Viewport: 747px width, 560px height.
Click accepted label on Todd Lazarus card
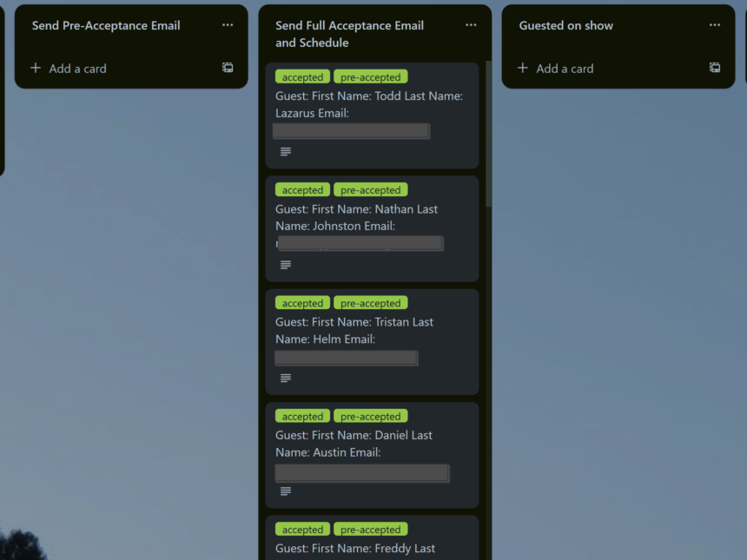point(302,77)
